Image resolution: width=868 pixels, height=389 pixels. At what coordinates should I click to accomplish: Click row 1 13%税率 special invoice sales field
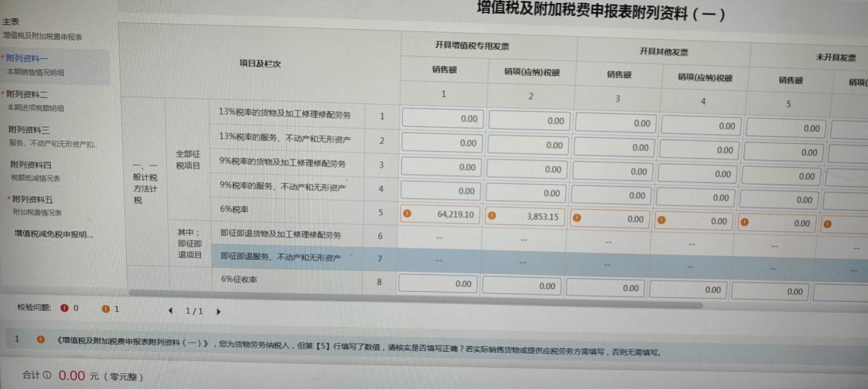pos(442,118)
